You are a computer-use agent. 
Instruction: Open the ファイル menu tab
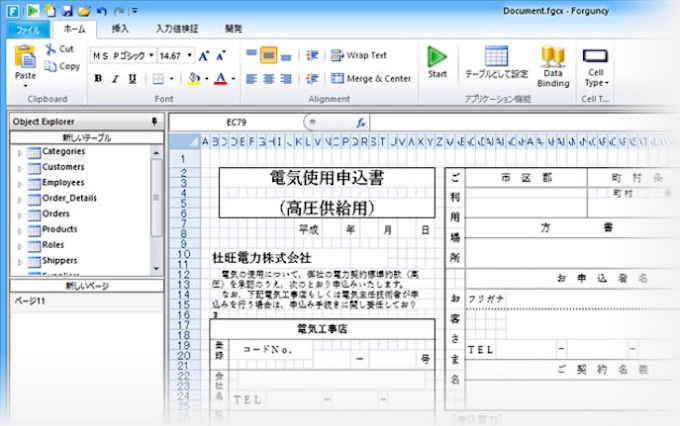pos(25,29)
